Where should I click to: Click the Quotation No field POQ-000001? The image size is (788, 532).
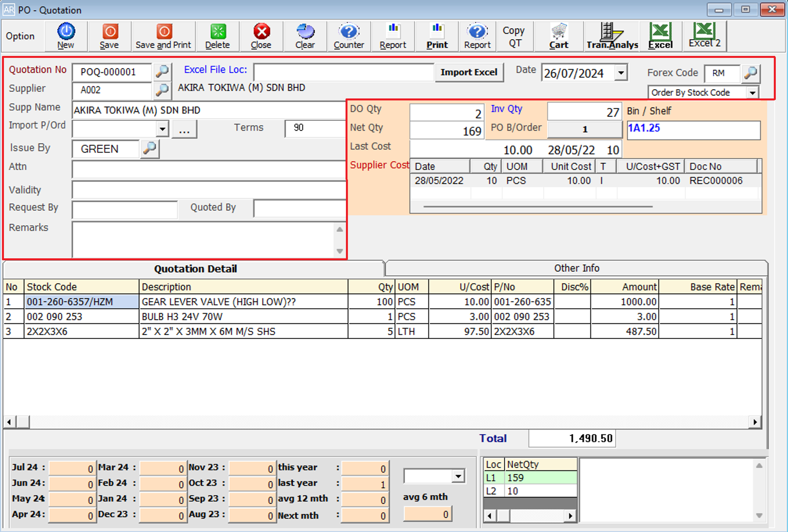[x=112, y=72]
